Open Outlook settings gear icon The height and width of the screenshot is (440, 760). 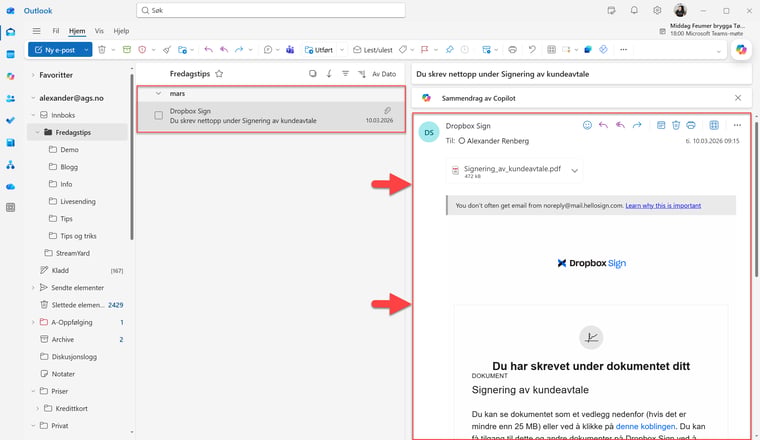pos(657,10)
